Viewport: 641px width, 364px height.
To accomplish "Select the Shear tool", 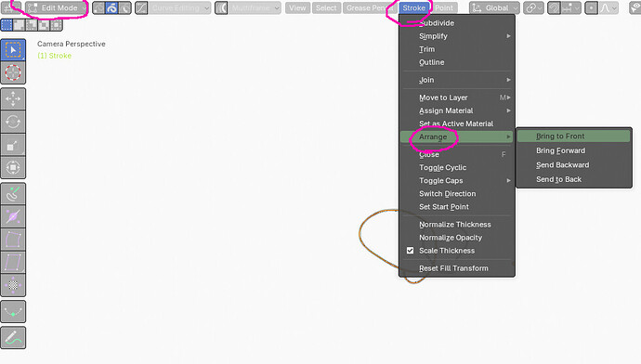I will (13, 262).
